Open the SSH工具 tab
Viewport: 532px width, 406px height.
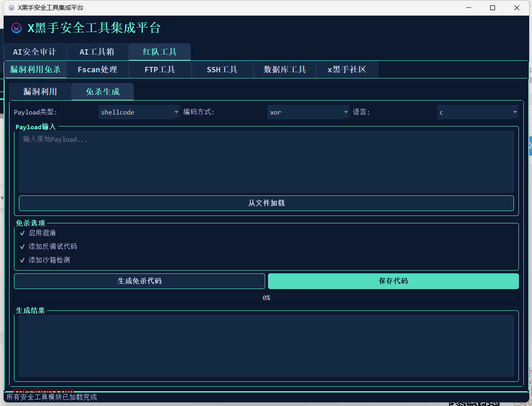pos(222,69)
